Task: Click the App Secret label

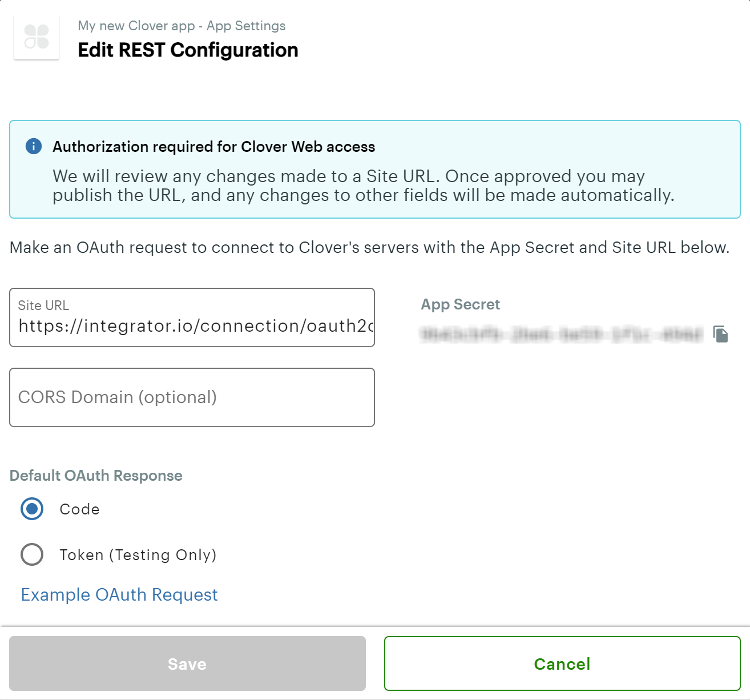Action: (x=461, y=304)
